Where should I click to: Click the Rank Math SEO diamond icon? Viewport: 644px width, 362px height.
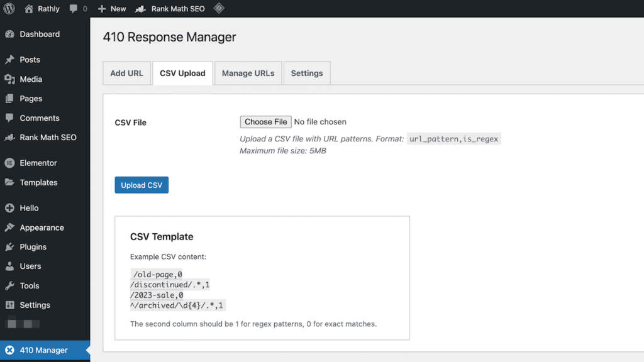click(218, 8)
